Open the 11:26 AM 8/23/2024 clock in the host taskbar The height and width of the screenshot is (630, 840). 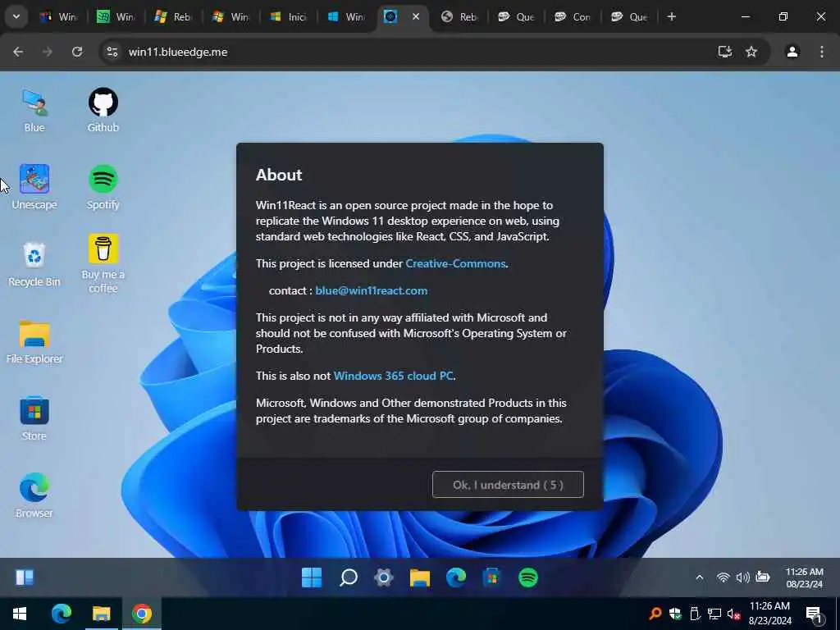[x=769, y=614]
